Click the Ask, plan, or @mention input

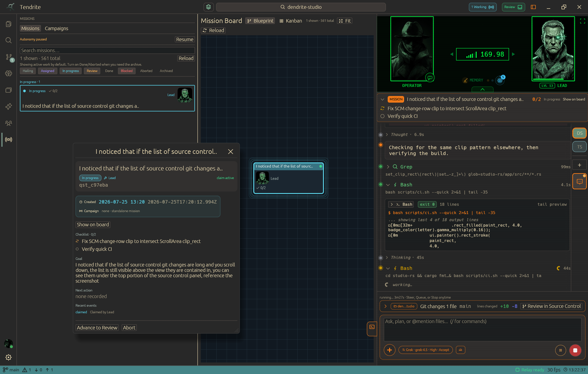click(x=482, y=329)
